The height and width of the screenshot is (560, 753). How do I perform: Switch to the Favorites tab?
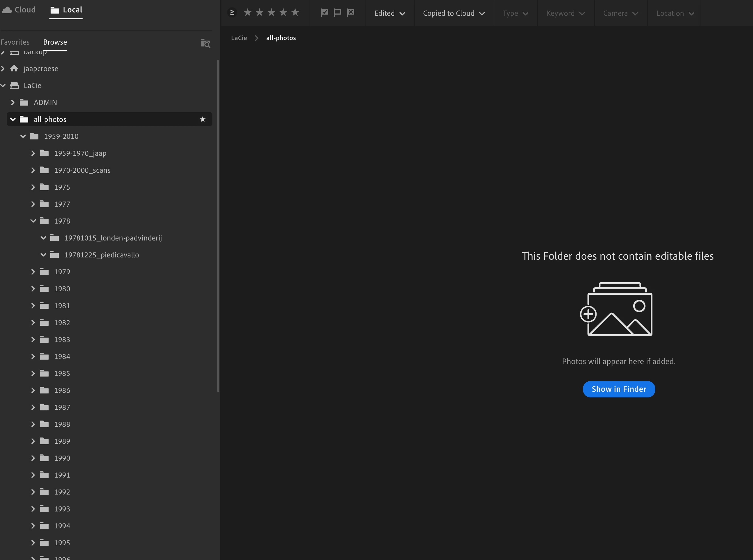coord(15,42)
